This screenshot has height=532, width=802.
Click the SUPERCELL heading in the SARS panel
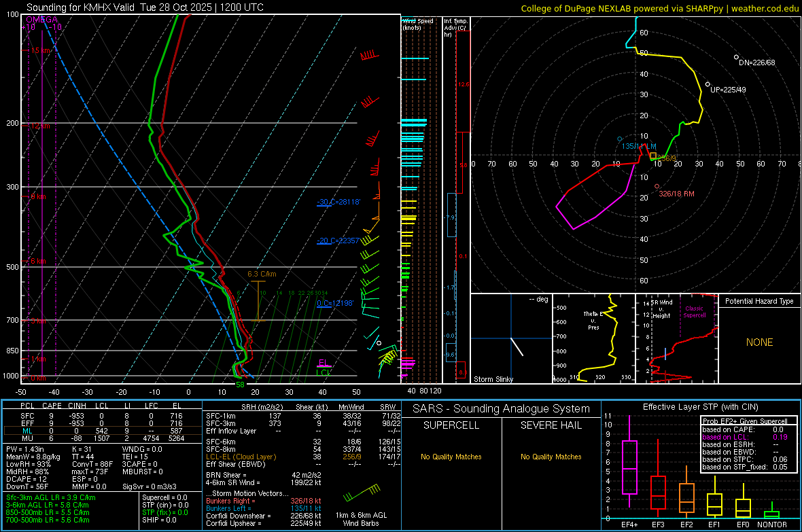click(451, 425)
